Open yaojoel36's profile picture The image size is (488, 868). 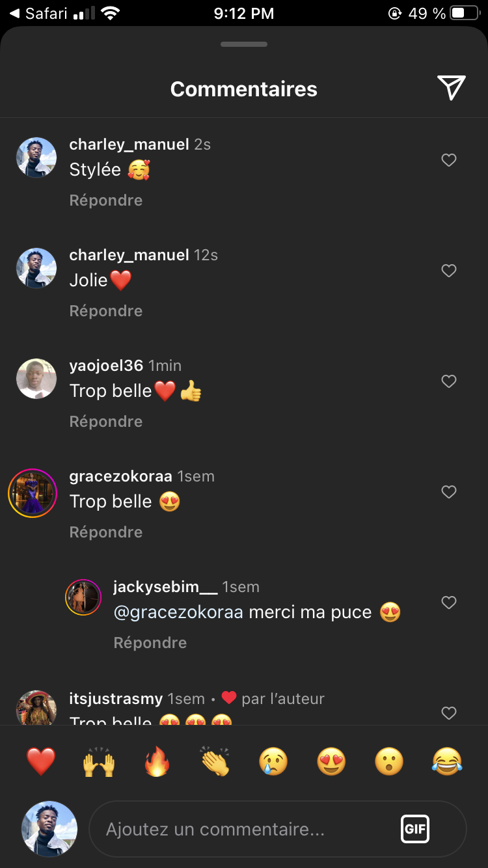point(36,379)
